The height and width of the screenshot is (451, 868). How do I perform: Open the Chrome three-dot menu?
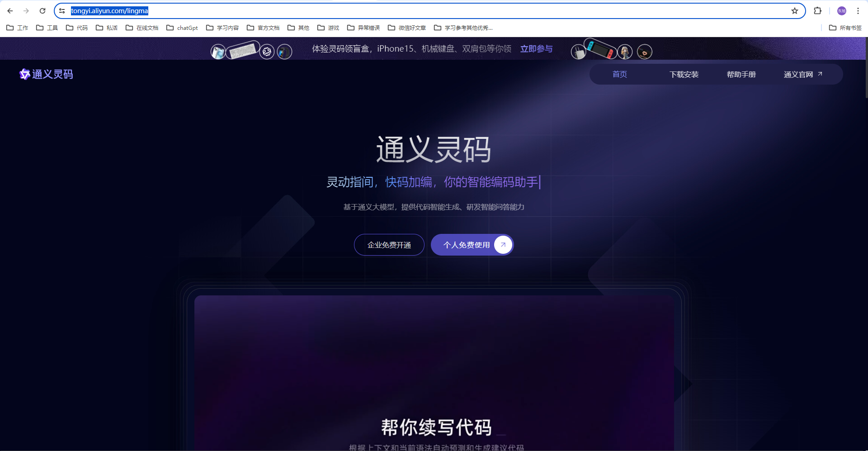858,11
